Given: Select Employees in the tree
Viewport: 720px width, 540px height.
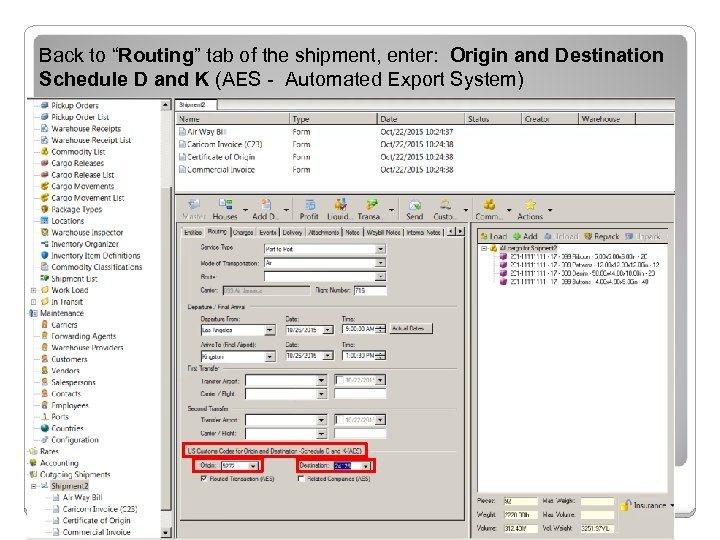Looking at the screenshot, I should [69, 405].
